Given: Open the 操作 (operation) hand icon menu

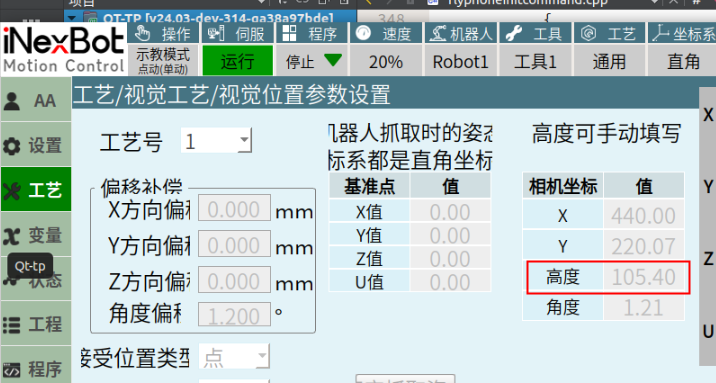Looking at the screenshot, I should pyautogui.click(x=163, y=34).
